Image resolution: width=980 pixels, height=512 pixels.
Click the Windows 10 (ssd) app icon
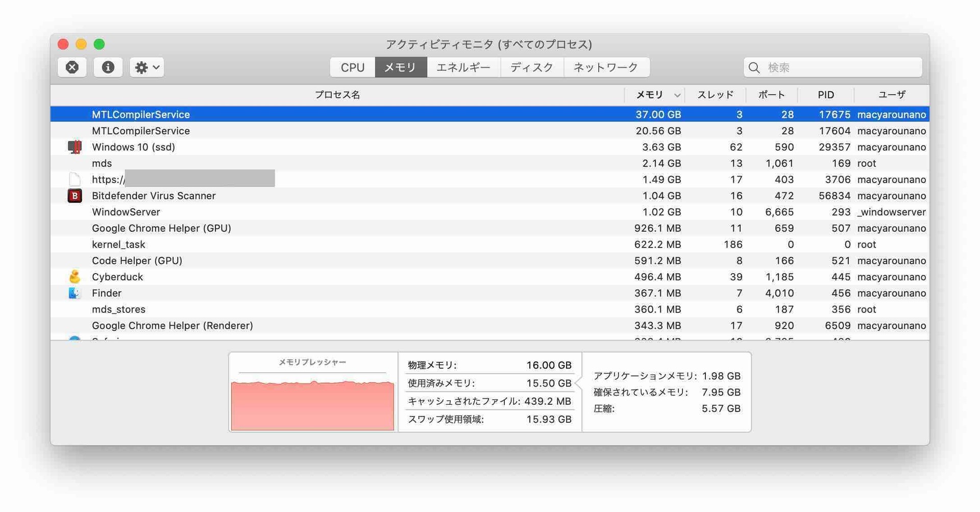(75, 147)
